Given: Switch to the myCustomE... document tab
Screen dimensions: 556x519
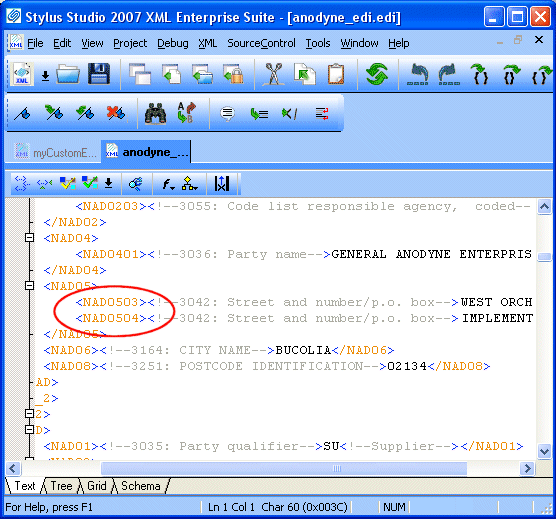Looking at the screenshot, I should (55, 153).
